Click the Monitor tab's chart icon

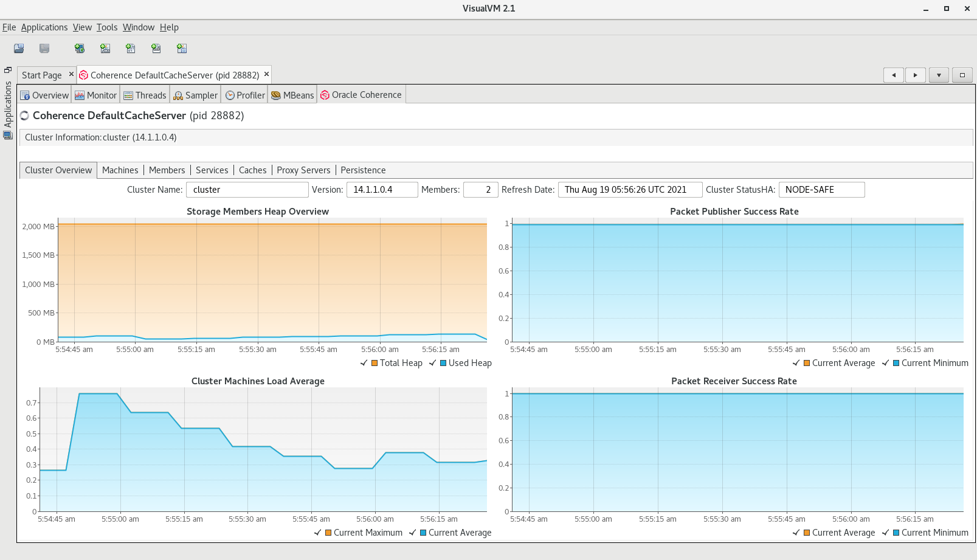[80, 95]
